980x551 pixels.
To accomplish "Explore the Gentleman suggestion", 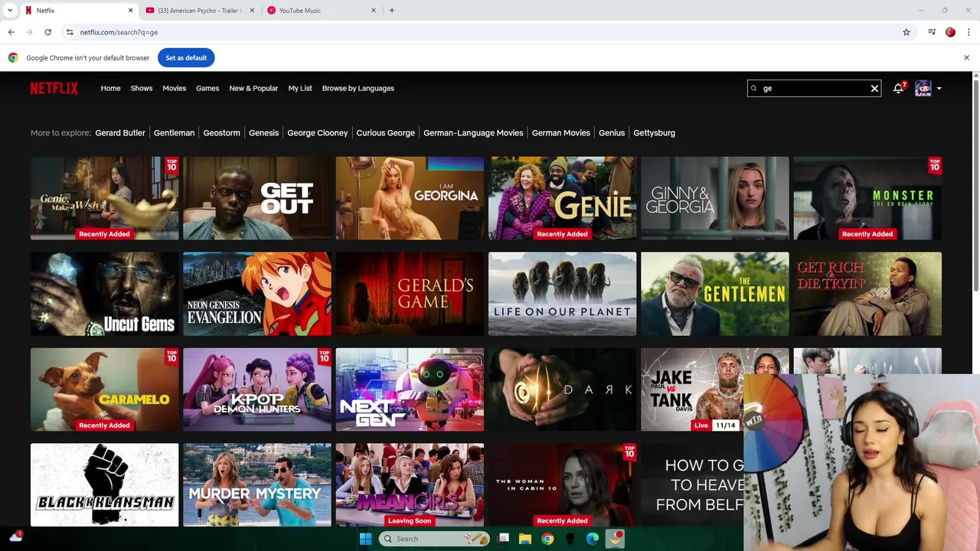I will click(x=174, y=132).
